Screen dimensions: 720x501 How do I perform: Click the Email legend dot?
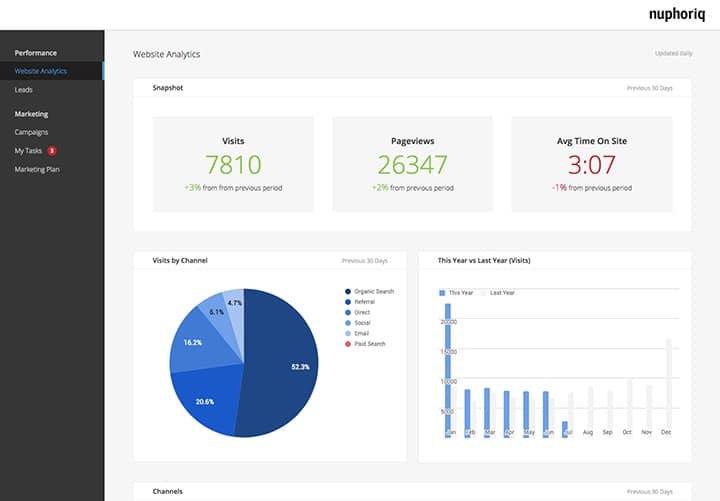348,334
